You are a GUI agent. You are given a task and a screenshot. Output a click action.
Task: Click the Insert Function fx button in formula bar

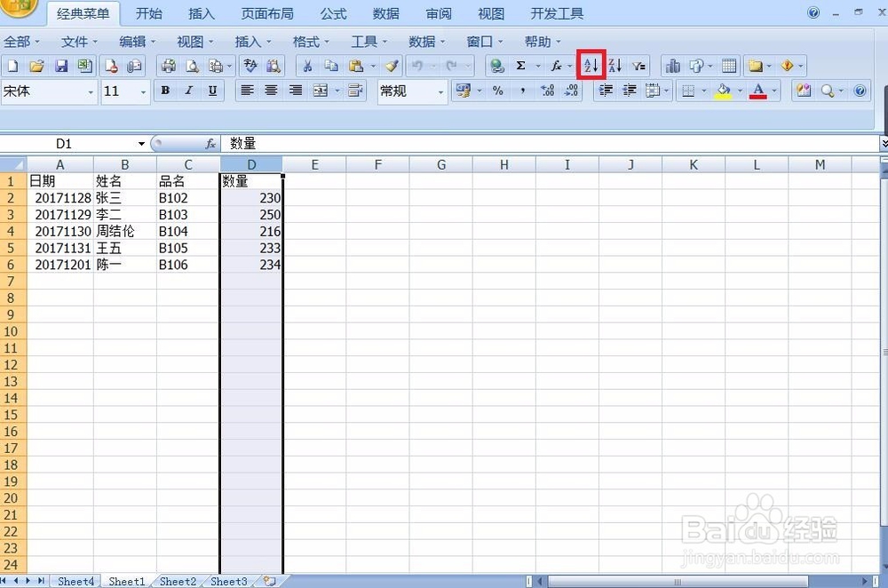(210, 144)
